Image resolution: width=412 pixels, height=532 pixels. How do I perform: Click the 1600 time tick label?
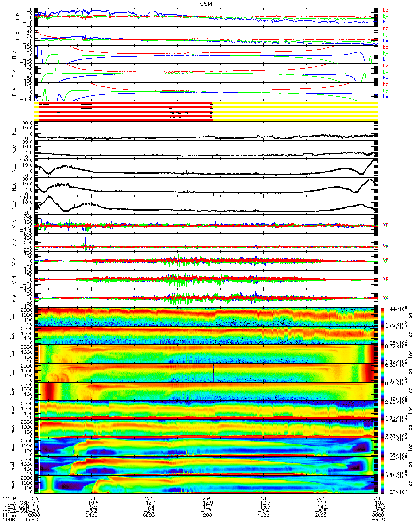point(263,516)
